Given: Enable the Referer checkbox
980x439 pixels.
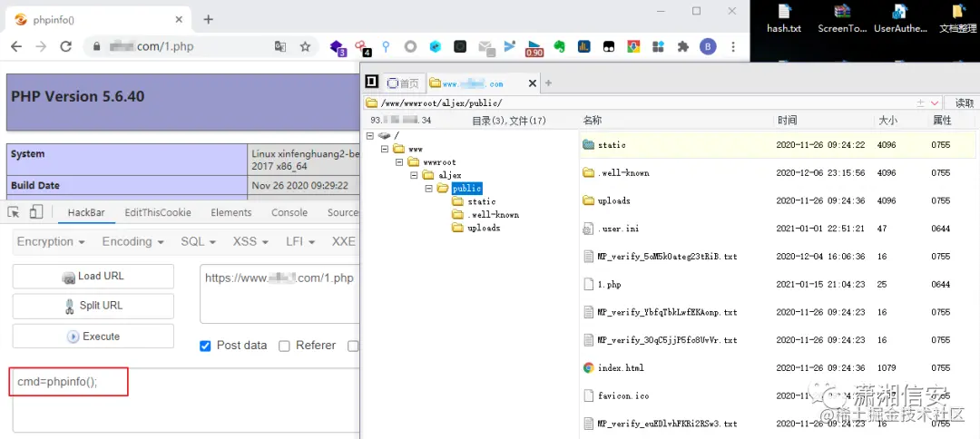Looking at the screenshot, I should click(284, 346).
